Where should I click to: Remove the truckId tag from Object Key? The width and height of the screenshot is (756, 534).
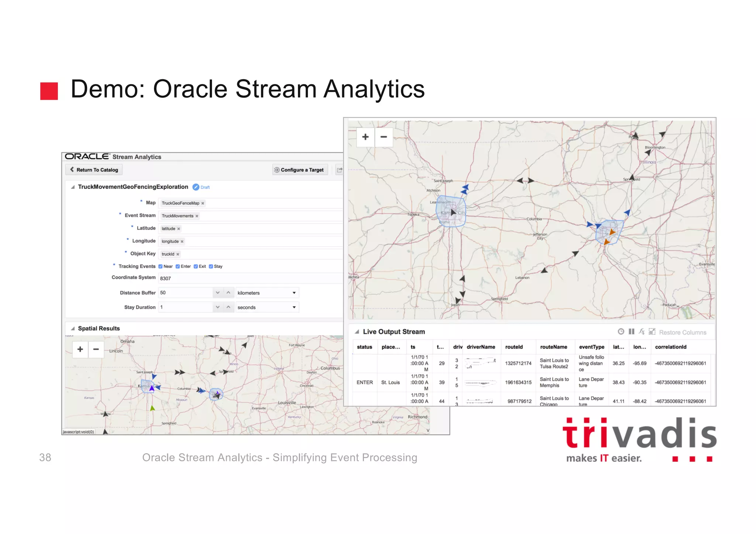[178, 254]
